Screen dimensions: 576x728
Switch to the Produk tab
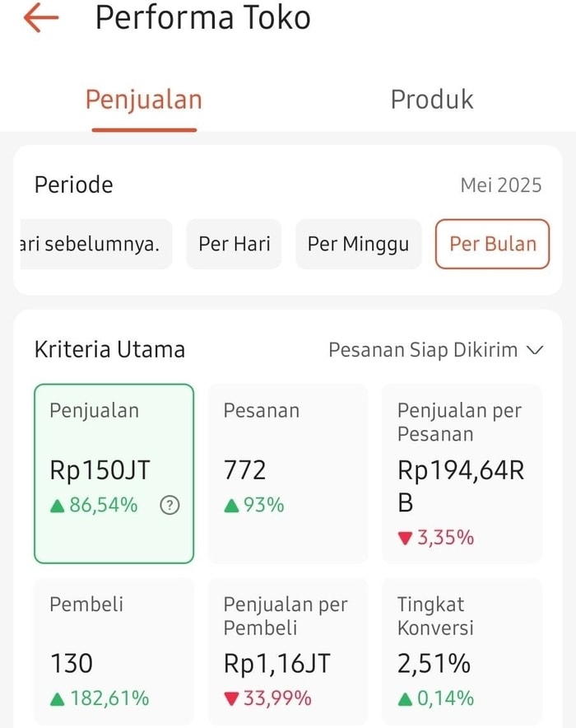431,100
